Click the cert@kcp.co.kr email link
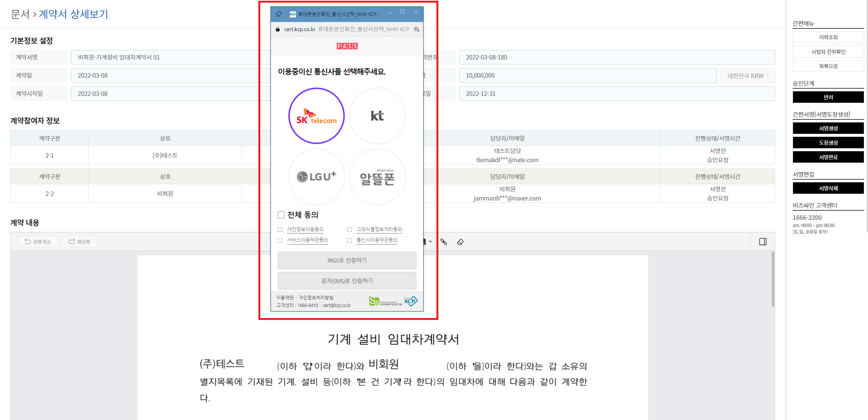This screenshot has width=868, height=420. pos(337,306)
